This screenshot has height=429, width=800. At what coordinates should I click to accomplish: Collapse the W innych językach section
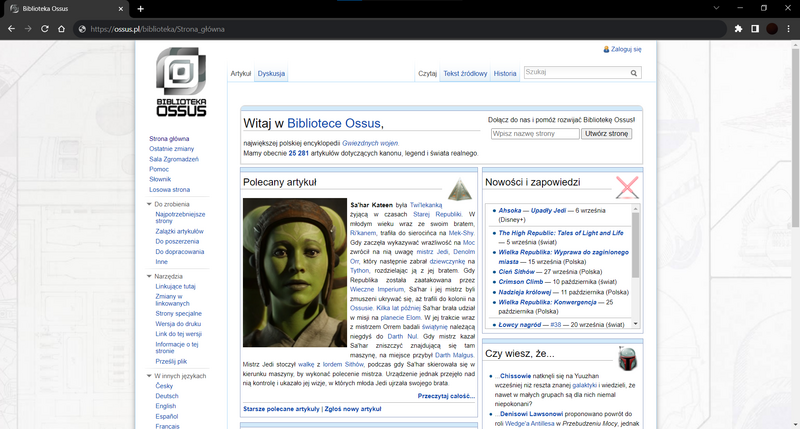click(149, 376)
